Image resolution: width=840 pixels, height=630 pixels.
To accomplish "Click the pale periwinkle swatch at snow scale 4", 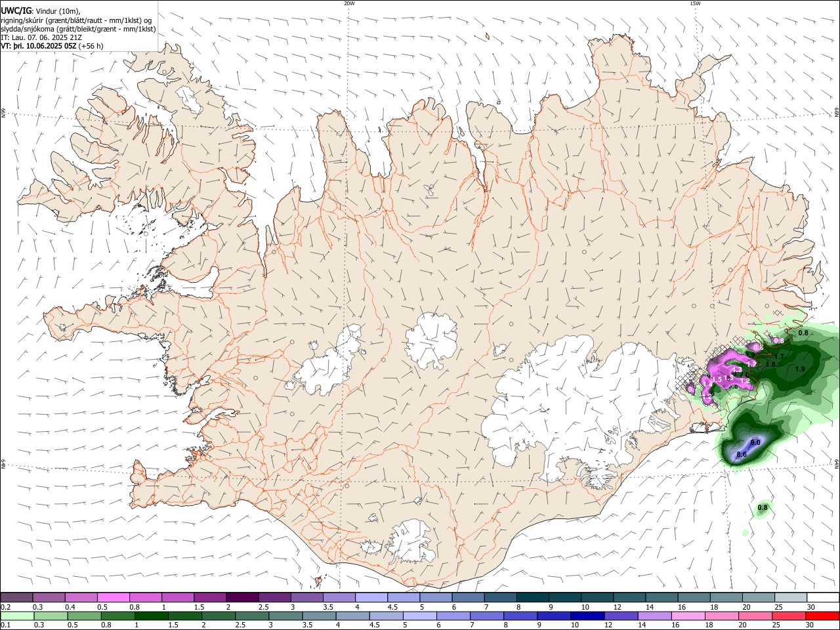I will point(371,597).
